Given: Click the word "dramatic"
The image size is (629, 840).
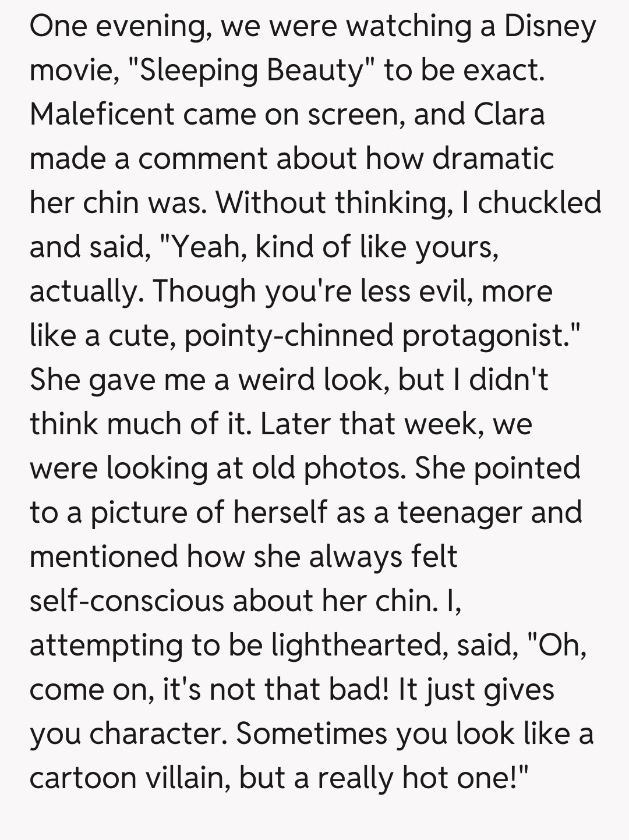Looking at the screenshot, I should coord(493,158).
